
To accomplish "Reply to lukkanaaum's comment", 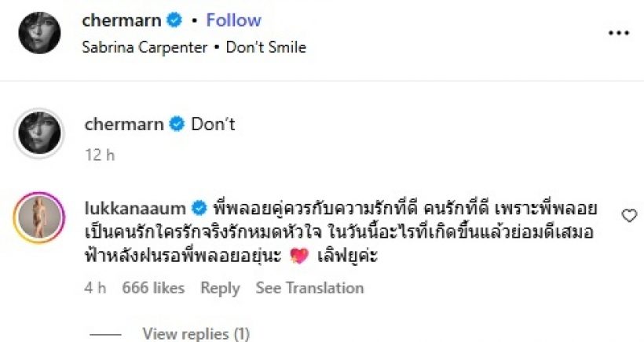I will pyautogui.click(x=220, y=288).
